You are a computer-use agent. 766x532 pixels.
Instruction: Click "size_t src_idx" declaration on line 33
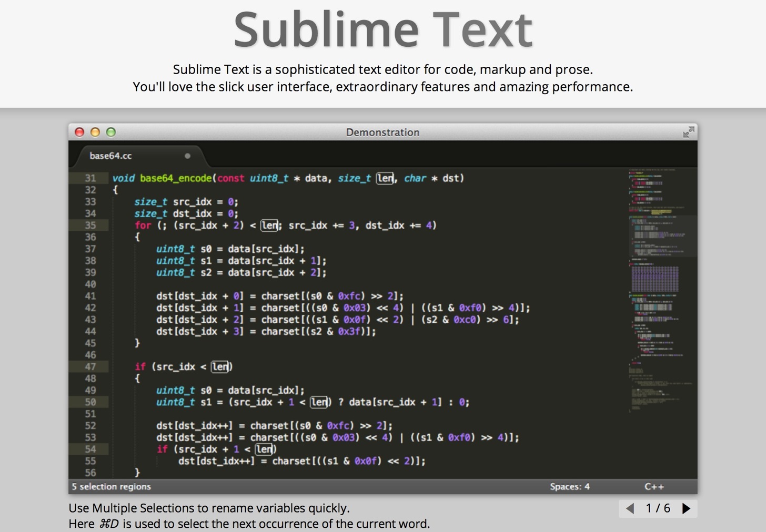(173, 202)
